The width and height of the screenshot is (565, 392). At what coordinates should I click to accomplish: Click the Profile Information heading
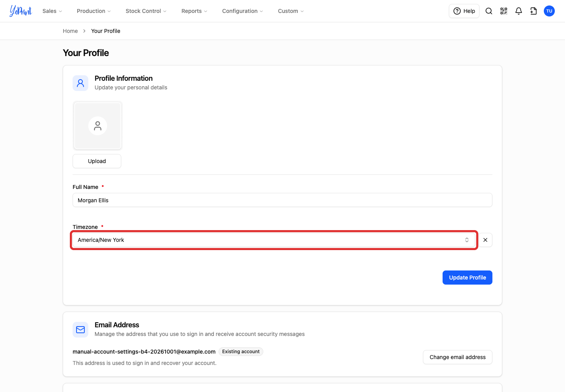click(124, 78)
